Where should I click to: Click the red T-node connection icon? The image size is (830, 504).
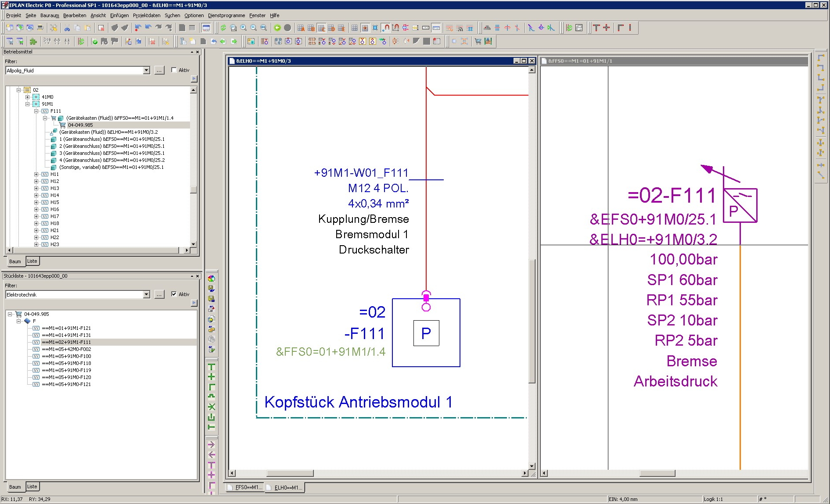click(x=596, y=28)
